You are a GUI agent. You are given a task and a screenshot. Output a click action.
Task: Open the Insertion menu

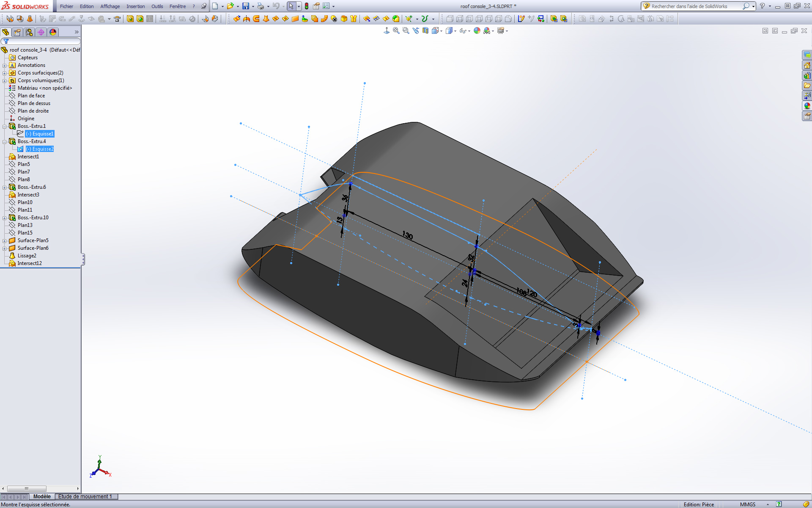pyautogui.click(x=135, y=6)
